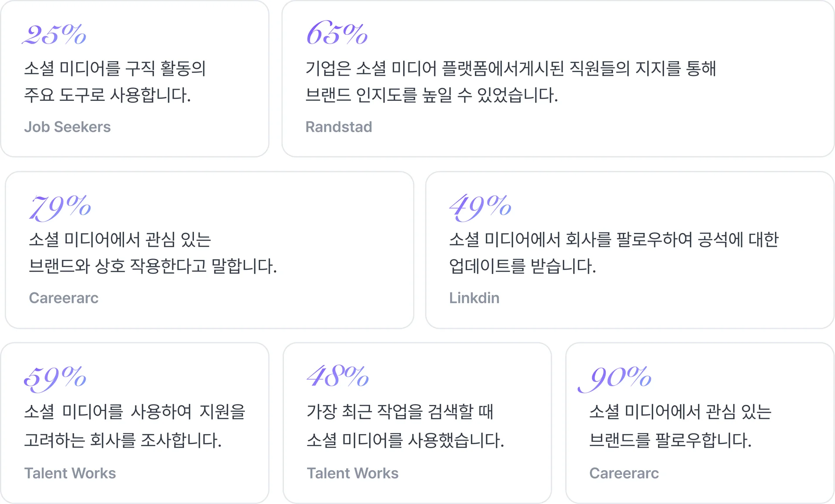Click the 25% statistic figure
This screenshot has height=504, width=835.
point(55,34)
